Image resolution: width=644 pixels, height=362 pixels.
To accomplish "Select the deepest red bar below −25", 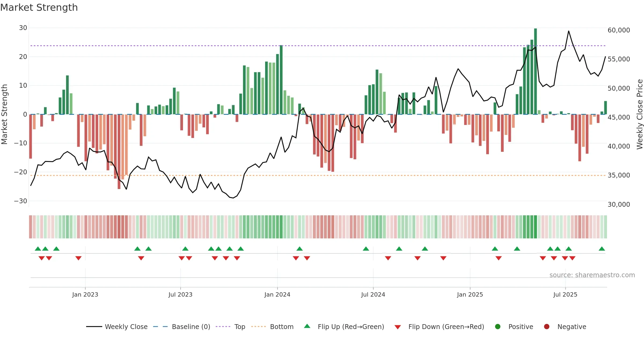I will point(119,152).
